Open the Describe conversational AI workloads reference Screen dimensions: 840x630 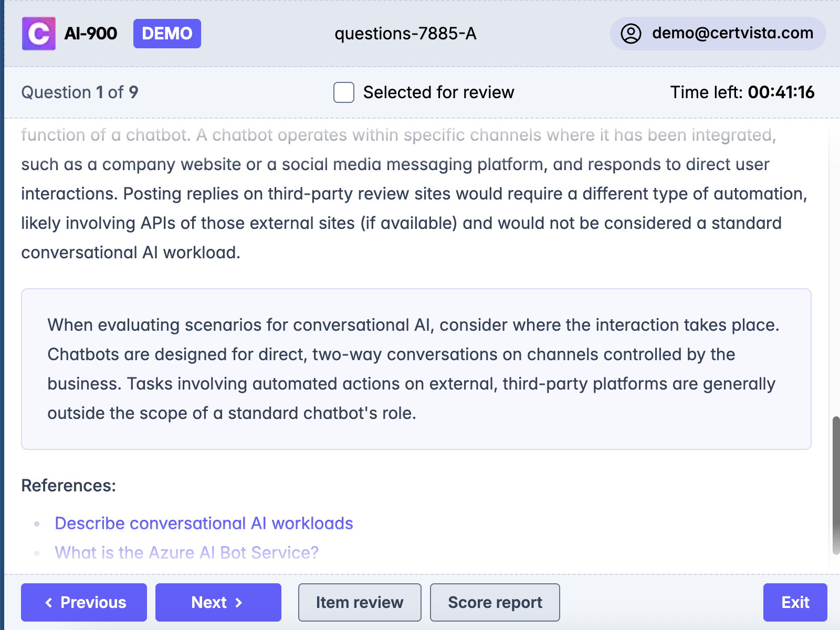[204, 523]
